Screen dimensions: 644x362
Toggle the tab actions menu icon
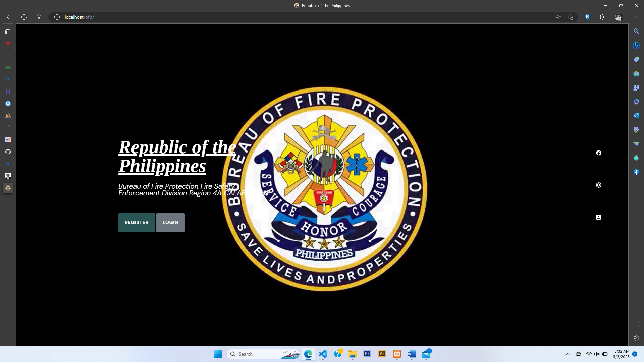[8, 32]
